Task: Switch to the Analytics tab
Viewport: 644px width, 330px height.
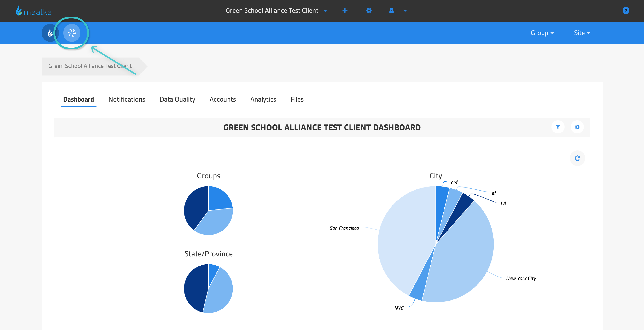Action: 263,100
